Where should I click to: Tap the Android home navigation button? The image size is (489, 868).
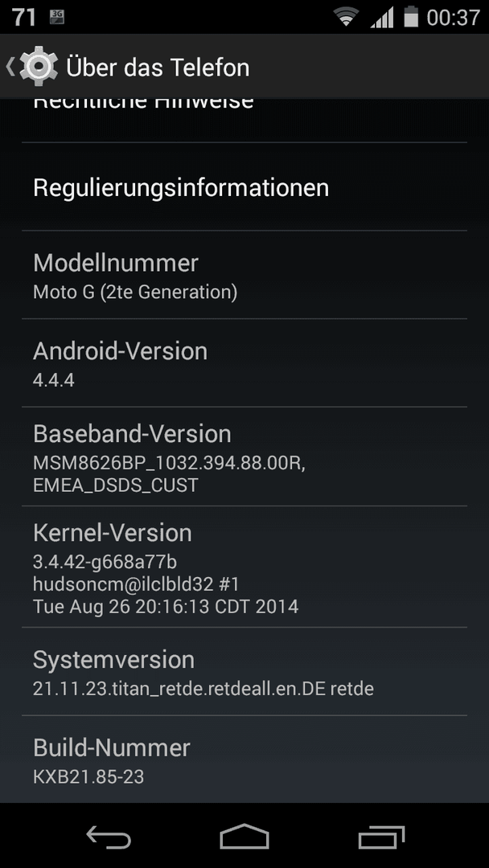coord(244,837)
